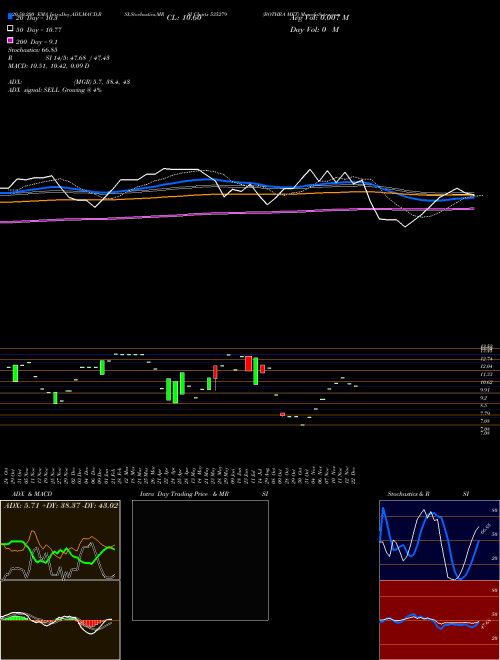500x660 pixels.
Task: Click the 'Avg Vol: 0.007 M' label
Action: [x=319, y=18]
